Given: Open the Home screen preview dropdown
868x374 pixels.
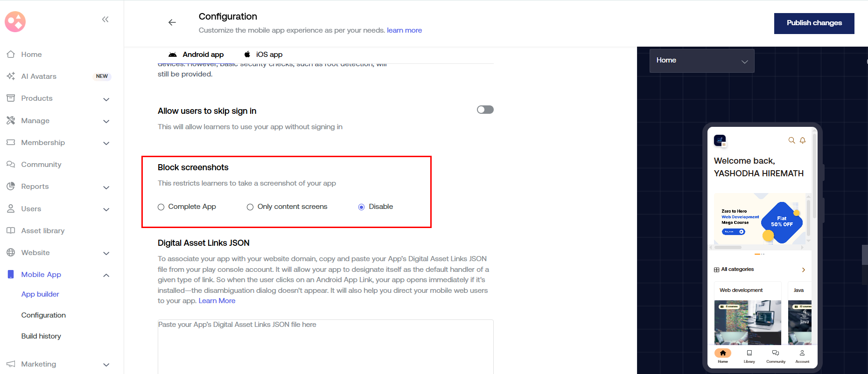Looking at the screenshot, I should click(701, 61).
